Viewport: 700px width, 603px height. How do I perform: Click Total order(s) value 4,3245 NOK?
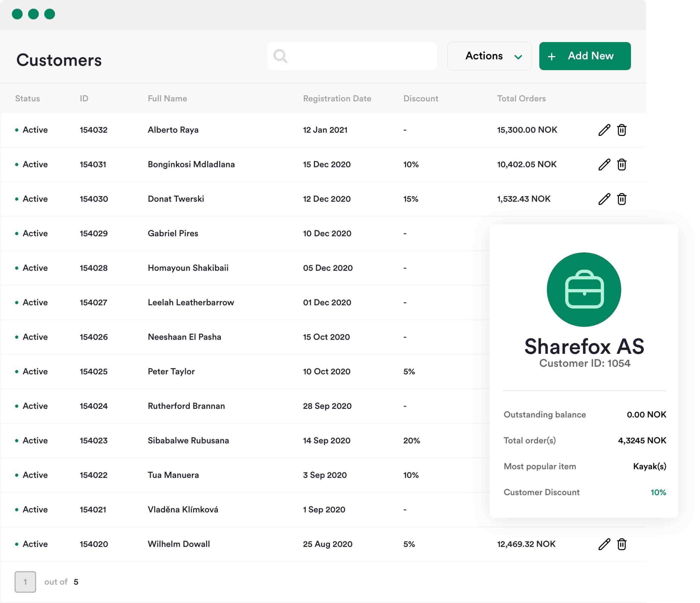pos(642,441)
